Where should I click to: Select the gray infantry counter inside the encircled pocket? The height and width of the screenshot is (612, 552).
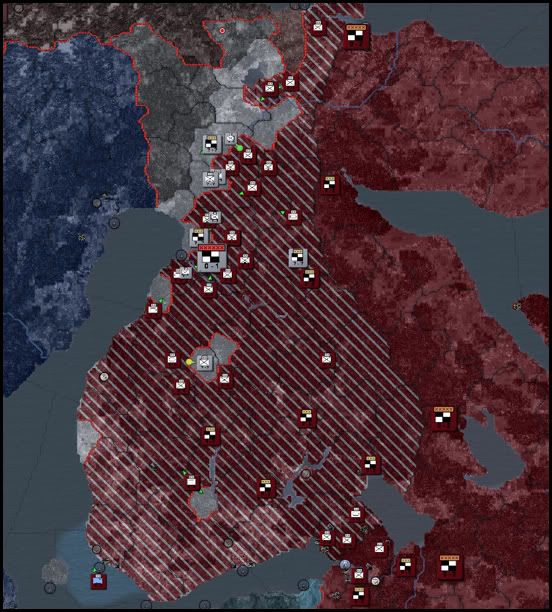click(205, 363)
